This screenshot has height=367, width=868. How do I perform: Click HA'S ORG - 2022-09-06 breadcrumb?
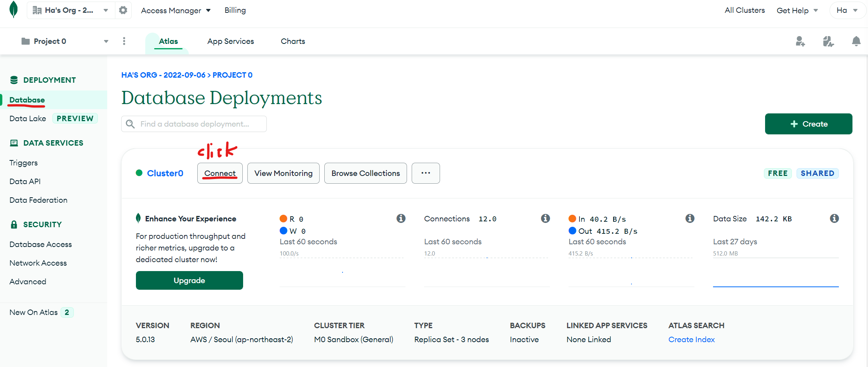[163, 75]
